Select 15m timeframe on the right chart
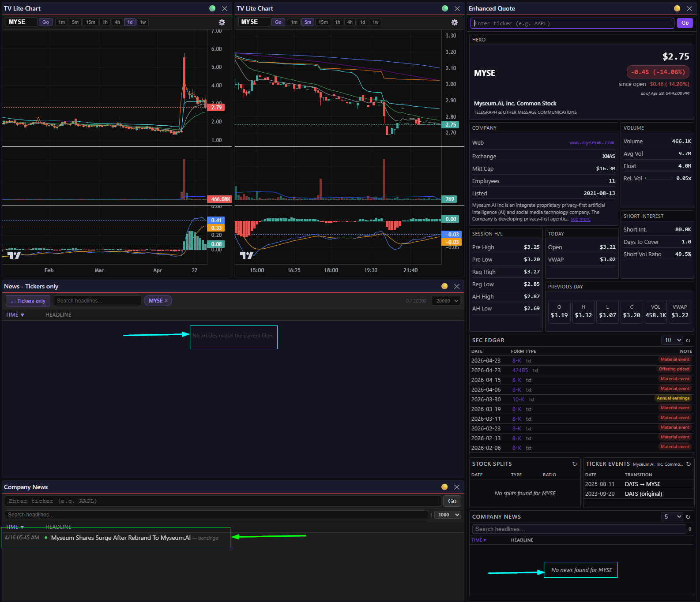 pyautogui.click(x=323, y=22)
